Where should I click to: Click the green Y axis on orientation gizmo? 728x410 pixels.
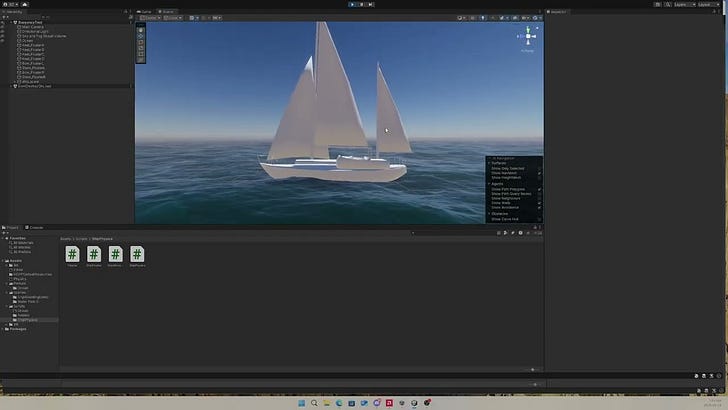(x=528, y=29)
